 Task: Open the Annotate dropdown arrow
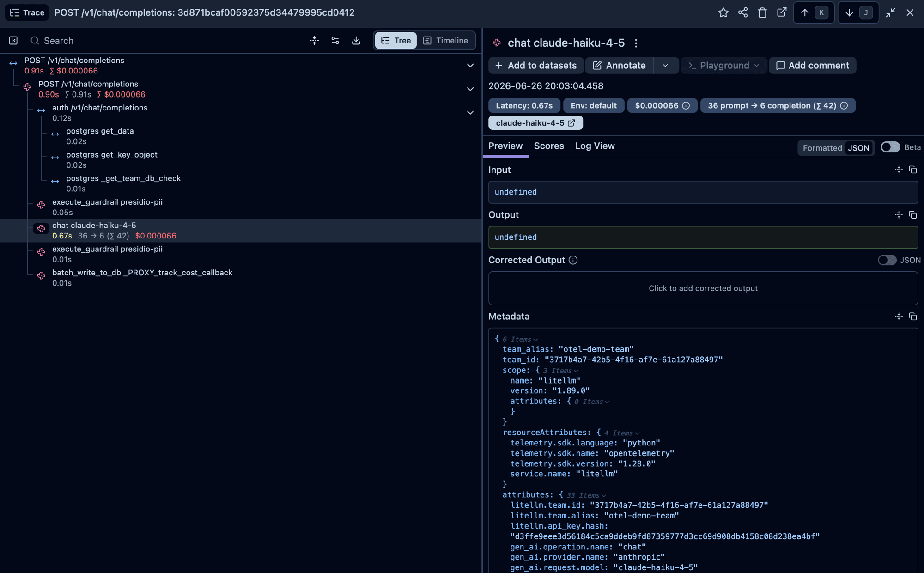click(665, 66)
